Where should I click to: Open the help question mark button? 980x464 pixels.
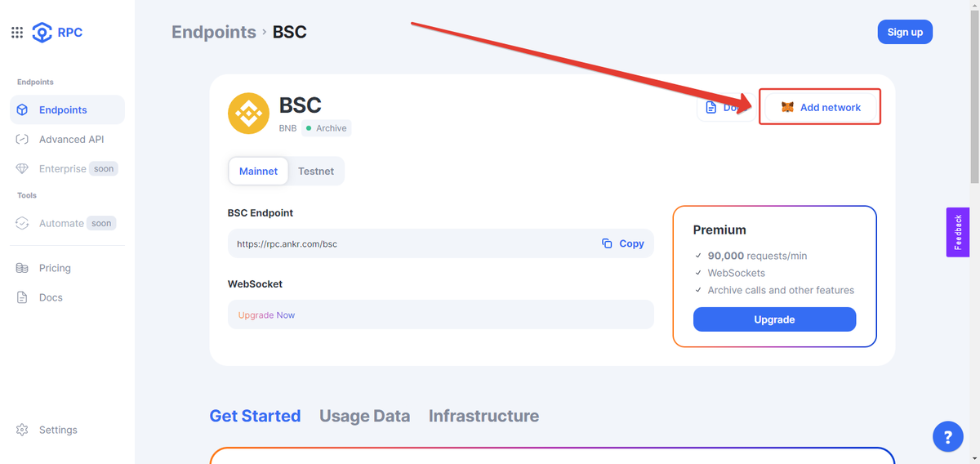coord(947,437)
